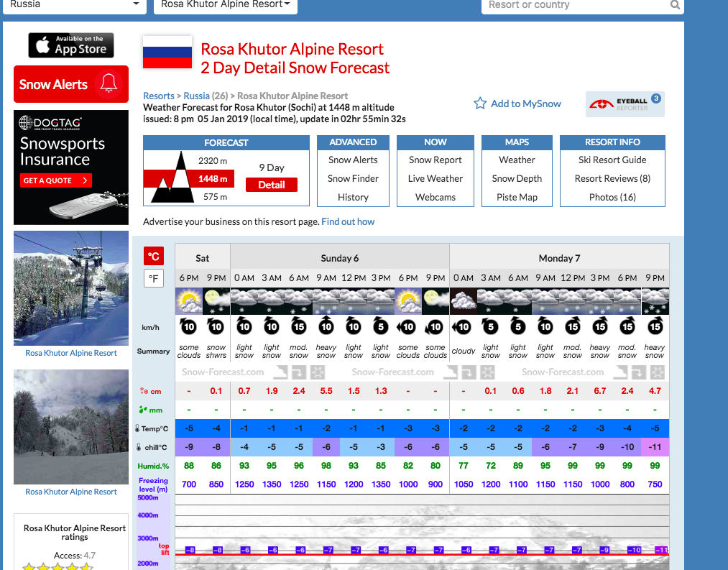Click the chill °C thermometer icon
728x570 pixels.
click(139, 447)
